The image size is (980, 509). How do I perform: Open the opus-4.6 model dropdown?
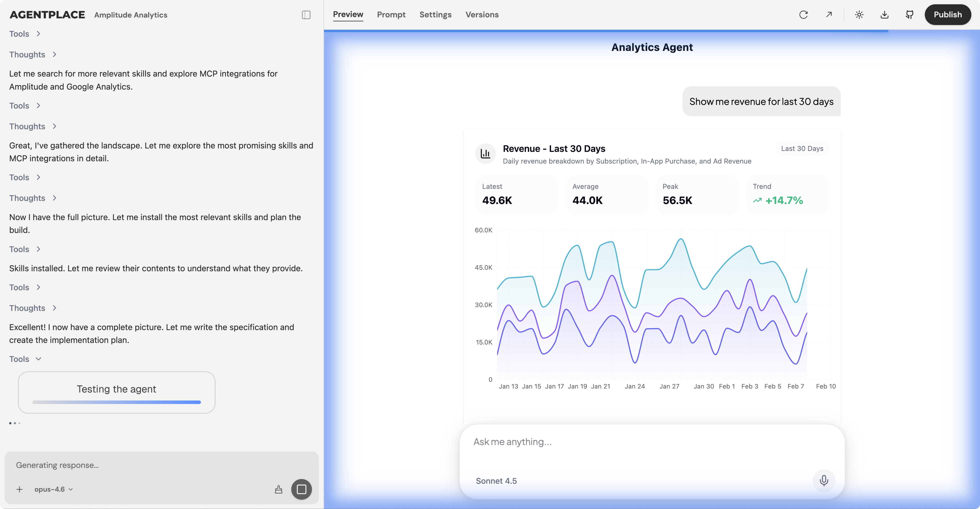point(53,489)
